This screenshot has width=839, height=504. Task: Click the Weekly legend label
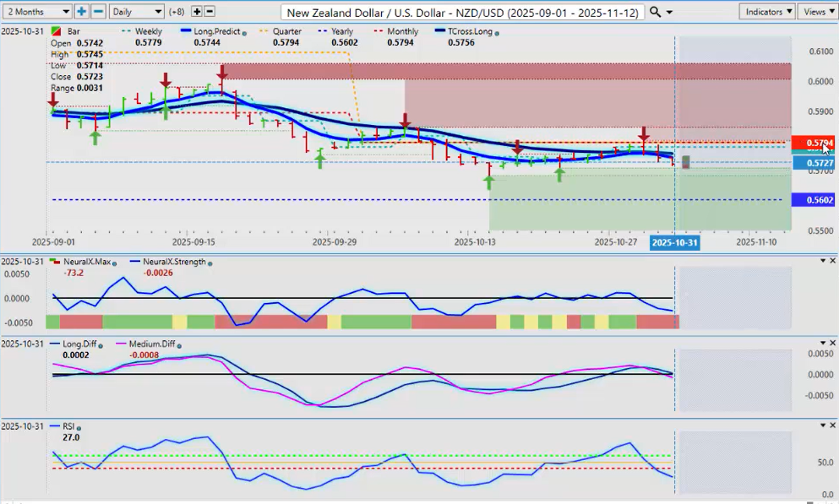(x=148, y=31)
